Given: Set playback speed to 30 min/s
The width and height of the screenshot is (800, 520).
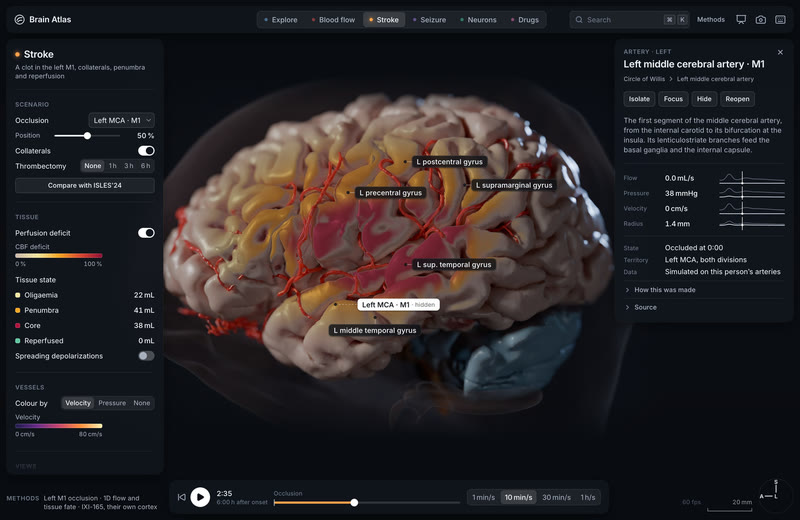Looking at the screenshot, I should pos(556,497).
